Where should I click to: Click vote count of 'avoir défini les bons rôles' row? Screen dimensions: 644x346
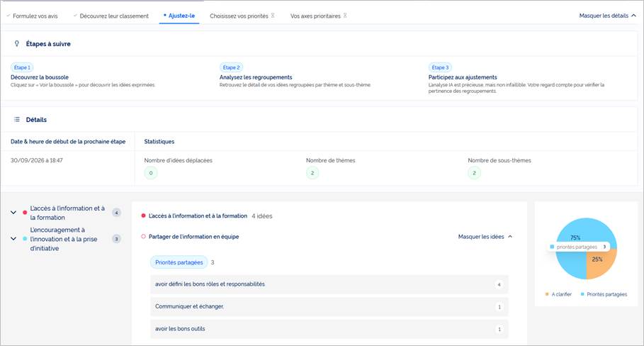[x=499, y=284]
